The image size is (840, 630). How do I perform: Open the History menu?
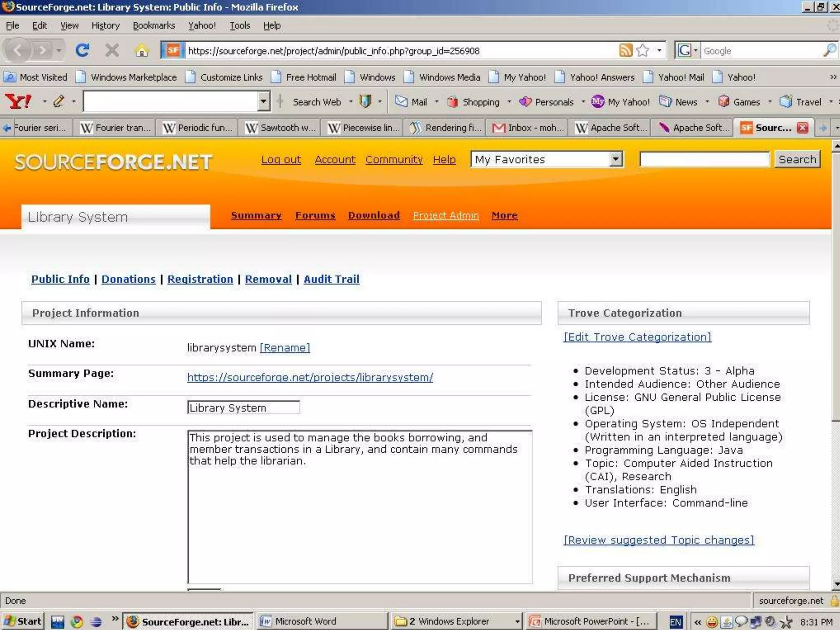click(105, 25)
